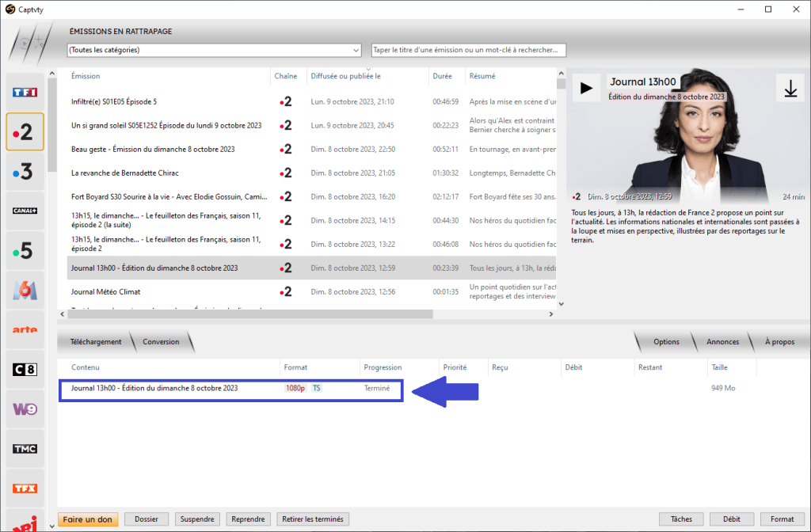Click the 00:46:59 duration cell

click(x=445, y=102)
